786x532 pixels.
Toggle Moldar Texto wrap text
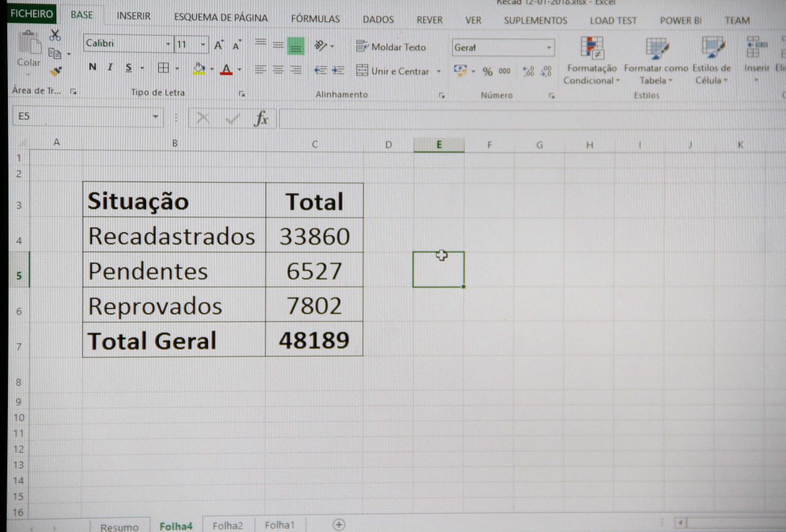391,47
